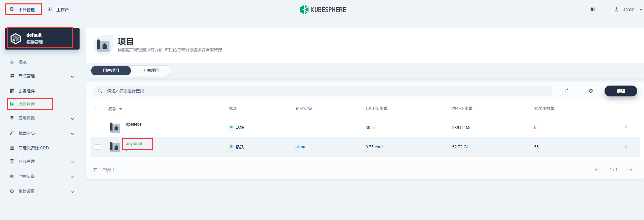Screen dimensions: 644x220
Task: Open table column settings gear icon
Action: click(591, 91)
